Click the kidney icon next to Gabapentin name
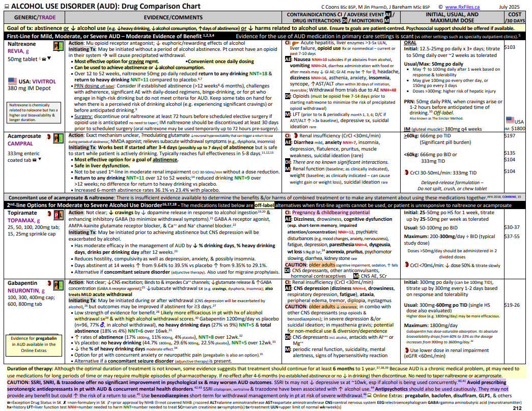 [x=49, y=283]
